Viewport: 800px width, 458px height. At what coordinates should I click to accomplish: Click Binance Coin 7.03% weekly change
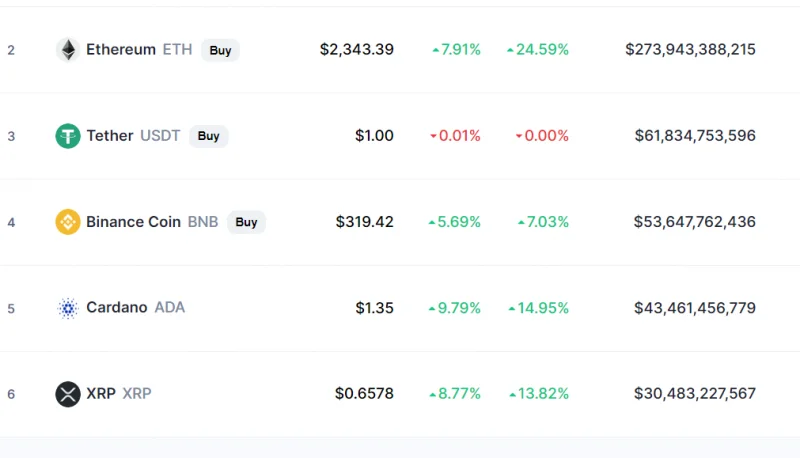pyautogui.click(x=543, y=222)
